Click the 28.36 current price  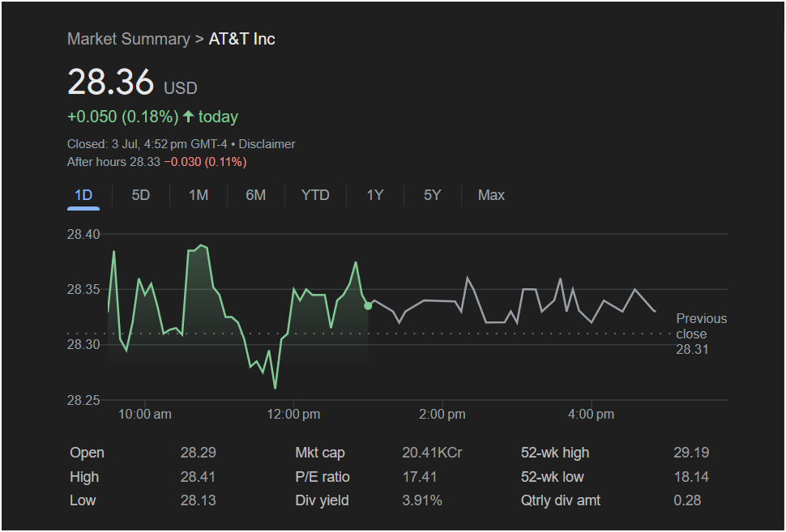pos(110,82)
